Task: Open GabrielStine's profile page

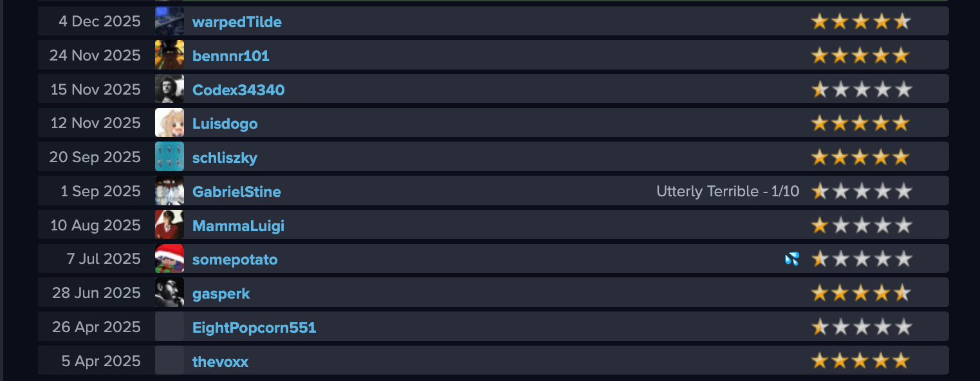Action: [x=236, y=192]
